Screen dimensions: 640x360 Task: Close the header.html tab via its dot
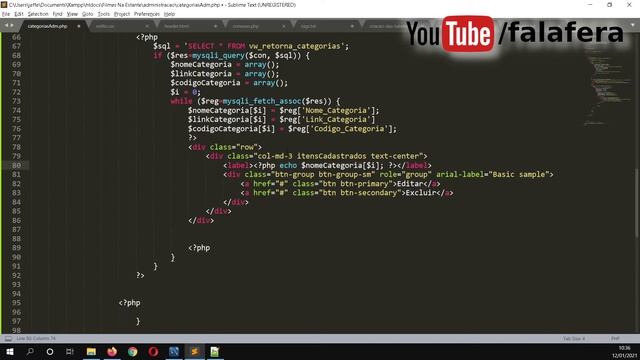[216, 26]
